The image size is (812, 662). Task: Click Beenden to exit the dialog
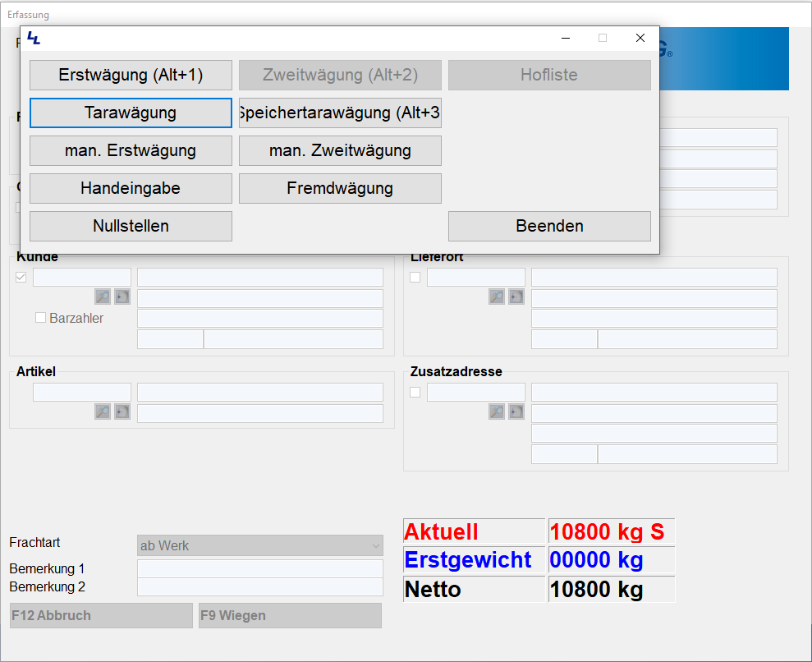pos(549,226)
